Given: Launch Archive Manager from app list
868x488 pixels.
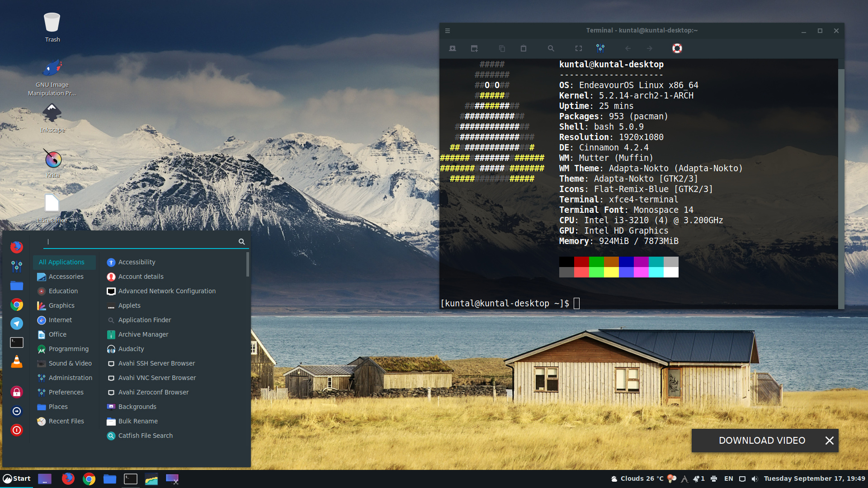Looking at the screenshot, I should tap(175, 334).
